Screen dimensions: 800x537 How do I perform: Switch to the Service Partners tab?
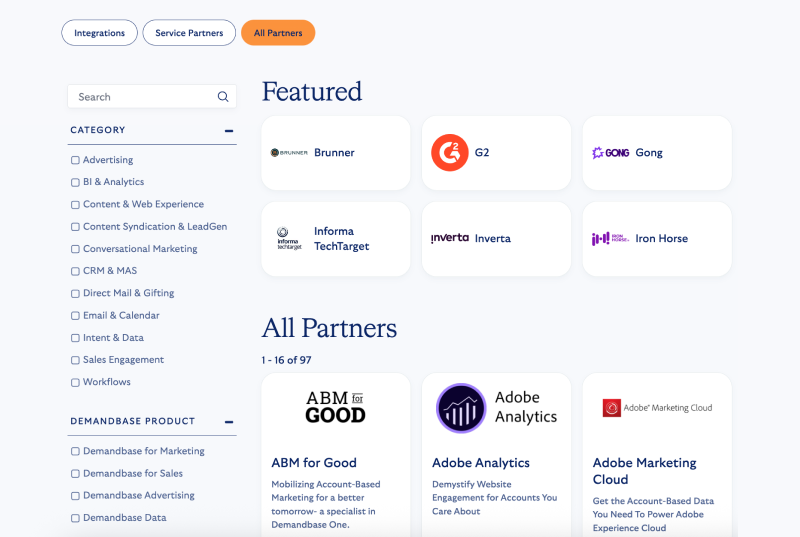189,33
